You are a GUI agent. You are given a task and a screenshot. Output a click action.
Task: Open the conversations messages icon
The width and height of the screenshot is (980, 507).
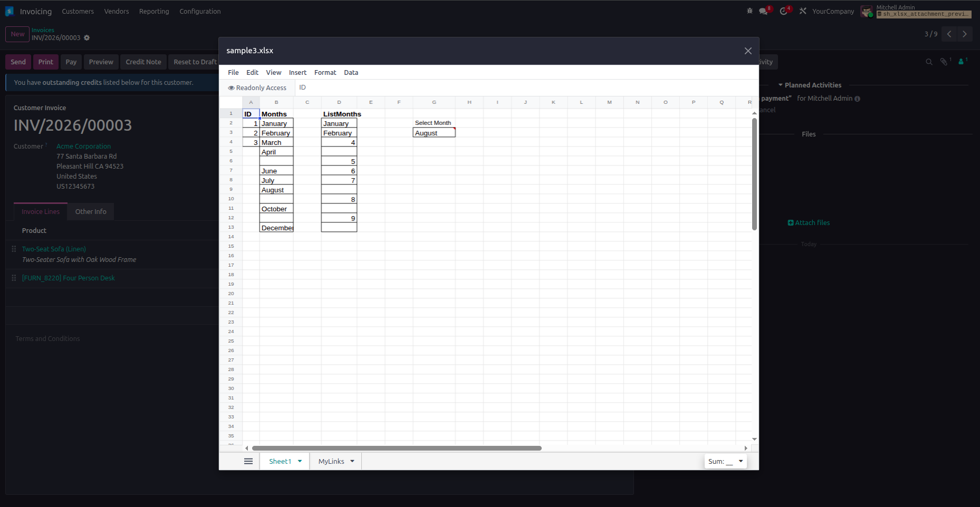pos(763,11)
